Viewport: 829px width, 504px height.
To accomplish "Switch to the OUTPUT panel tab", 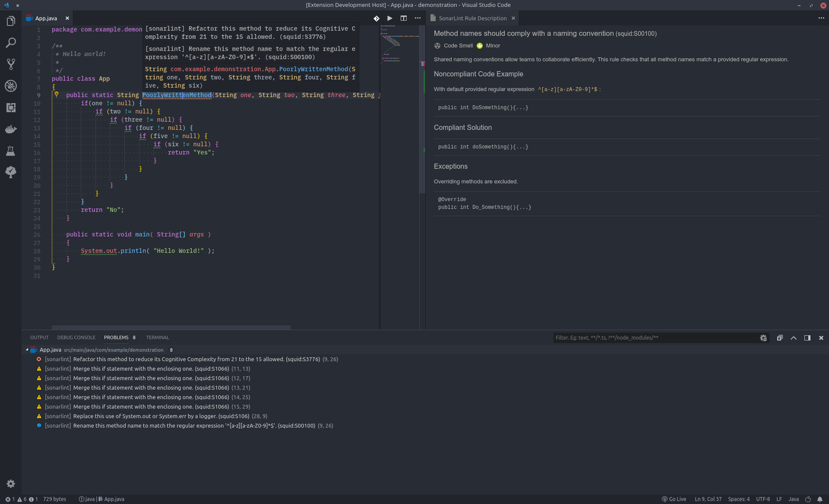I will (39, 337).
